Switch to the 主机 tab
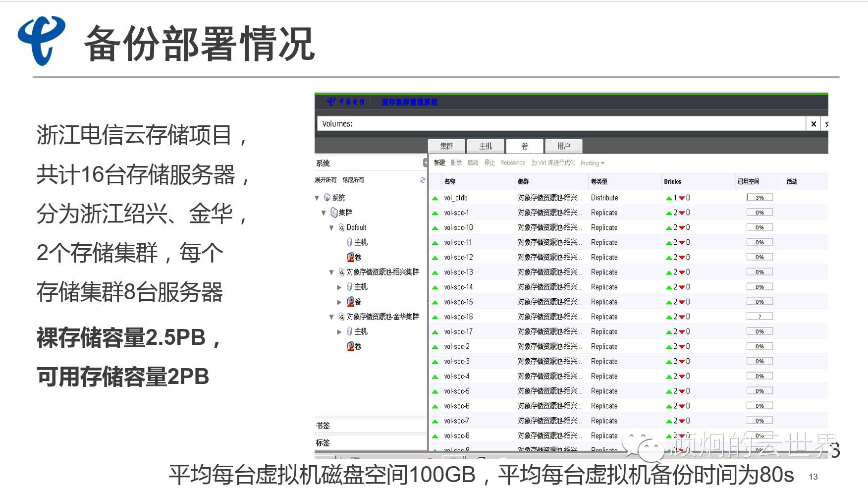The height and width of the screenshot is (490, 868). point(486,146)
